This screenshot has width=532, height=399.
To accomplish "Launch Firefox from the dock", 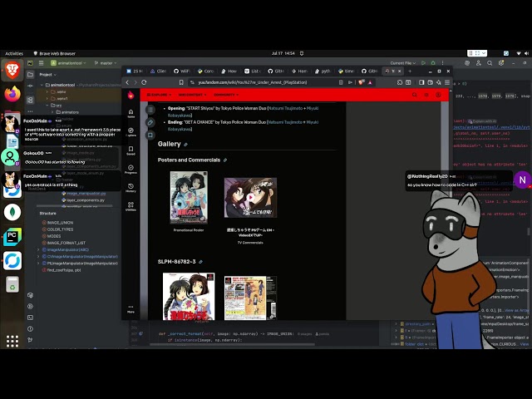I will (x=12, y=94).
